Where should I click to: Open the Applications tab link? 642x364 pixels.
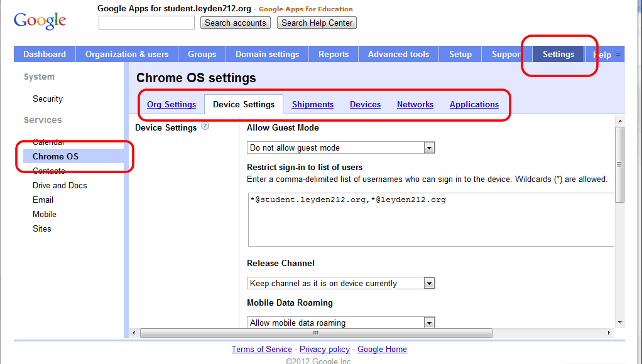pyautogui.click(x=474, y=104)
